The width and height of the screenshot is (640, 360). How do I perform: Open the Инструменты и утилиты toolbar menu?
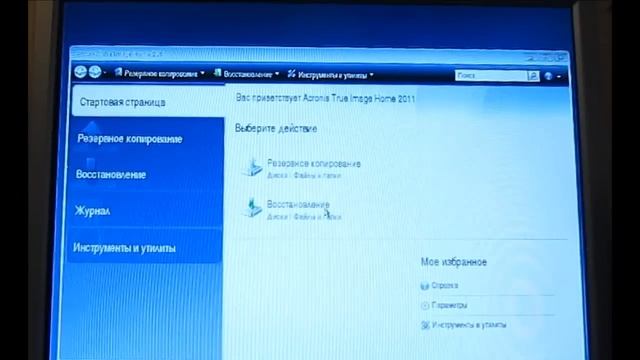pyautogui.click(x=331, y=75)
